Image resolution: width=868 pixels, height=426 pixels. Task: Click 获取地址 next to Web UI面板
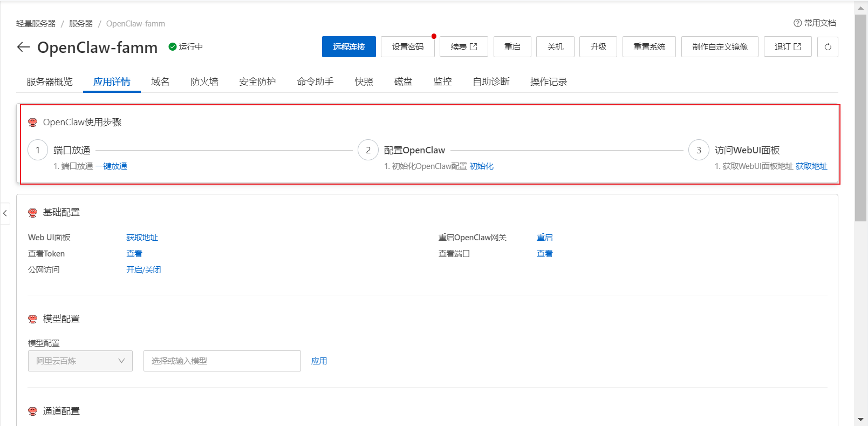click(142, 238)
